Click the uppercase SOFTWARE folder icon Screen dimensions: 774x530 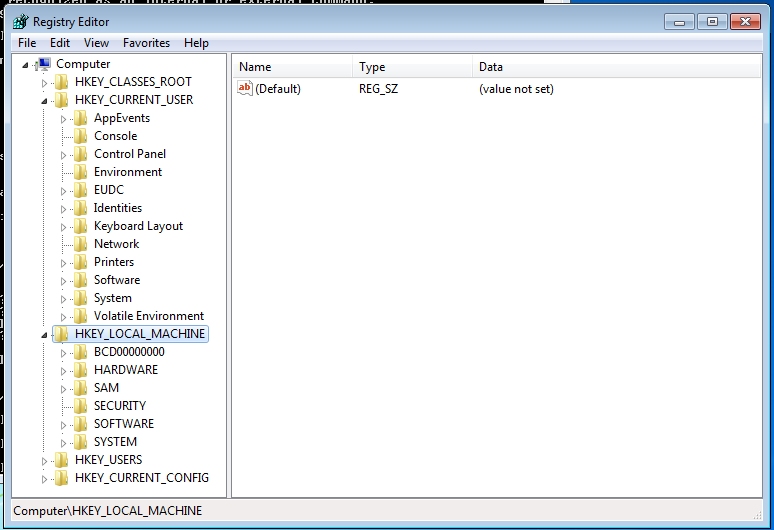(80, 424)
